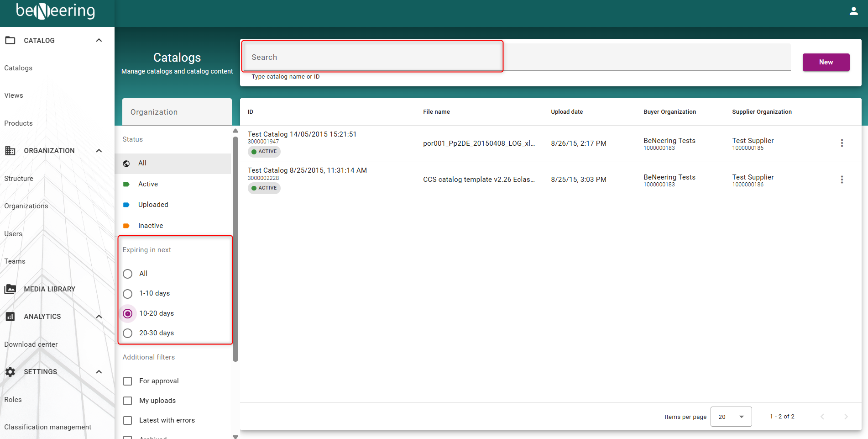Select the 20-30 days radio button
This screenshot has width=868, height=439.
point(128,333)
